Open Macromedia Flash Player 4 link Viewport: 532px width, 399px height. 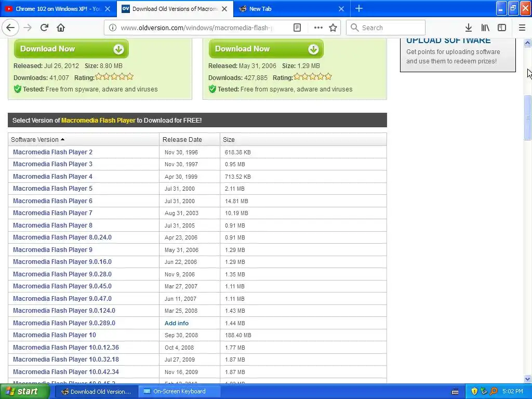point(52,177)
